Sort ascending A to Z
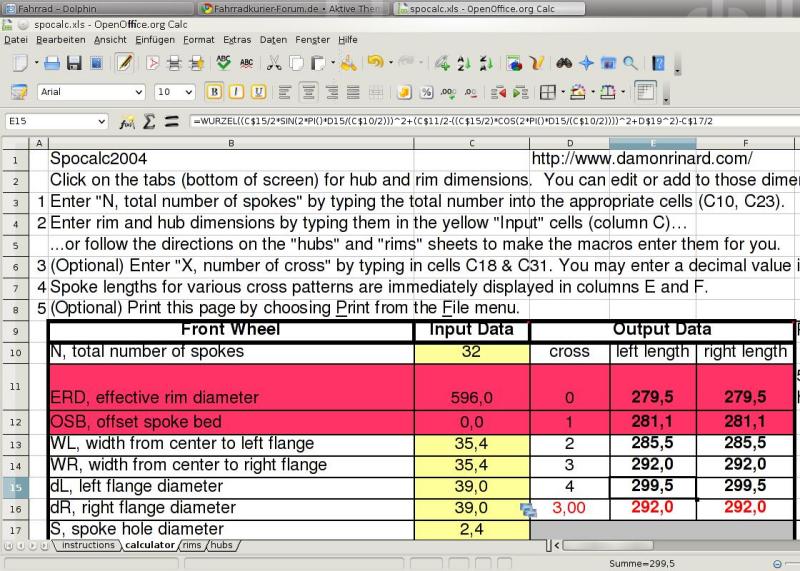This screenshot has height=571, width=800. pyautogui.click(x=464, y=63)
